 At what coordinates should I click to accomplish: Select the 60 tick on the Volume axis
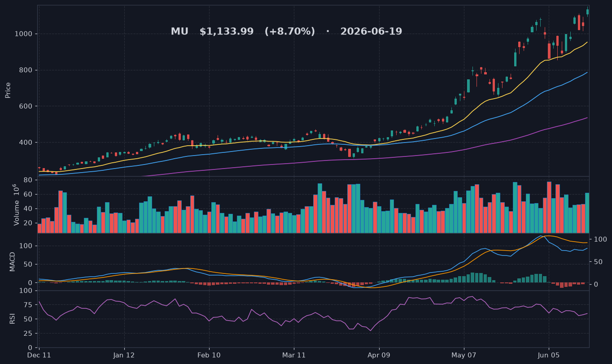[27, 195]
